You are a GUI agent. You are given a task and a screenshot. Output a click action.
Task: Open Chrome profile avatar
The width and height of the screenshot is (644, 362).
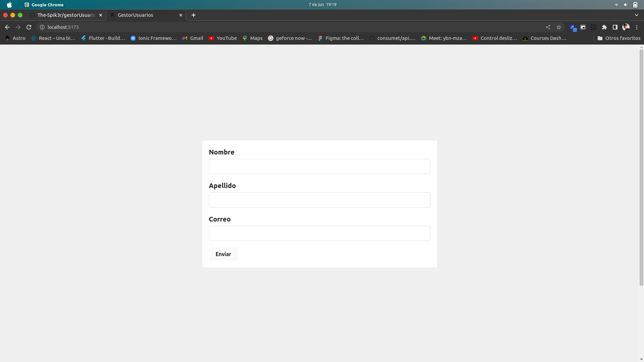click(626, 27)
